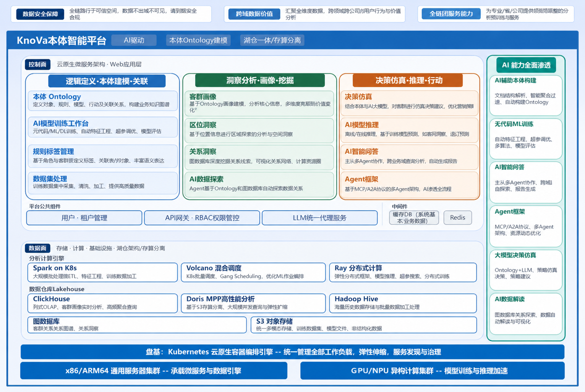This screenshot has width=585, height=392.
Task: Click the 决策仿真·推理·行动 column header
Action: pos(408,81)
